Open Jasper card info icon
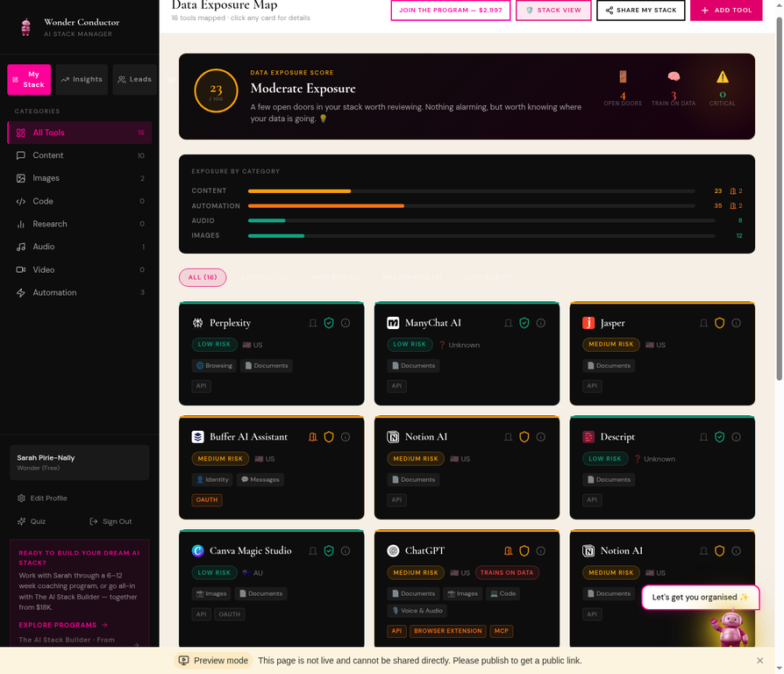 [x=737, y=323]
